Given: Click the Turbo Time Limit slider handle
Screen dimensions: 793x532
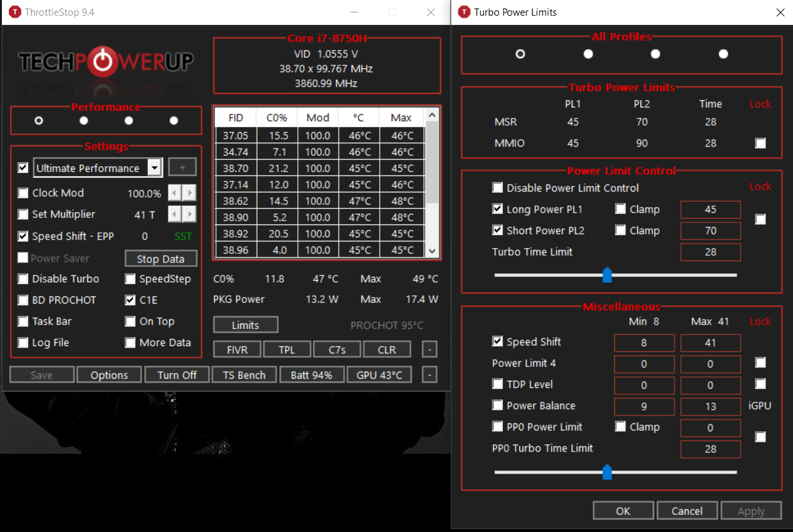Looking at the screenshot, I should coord(606,275).
